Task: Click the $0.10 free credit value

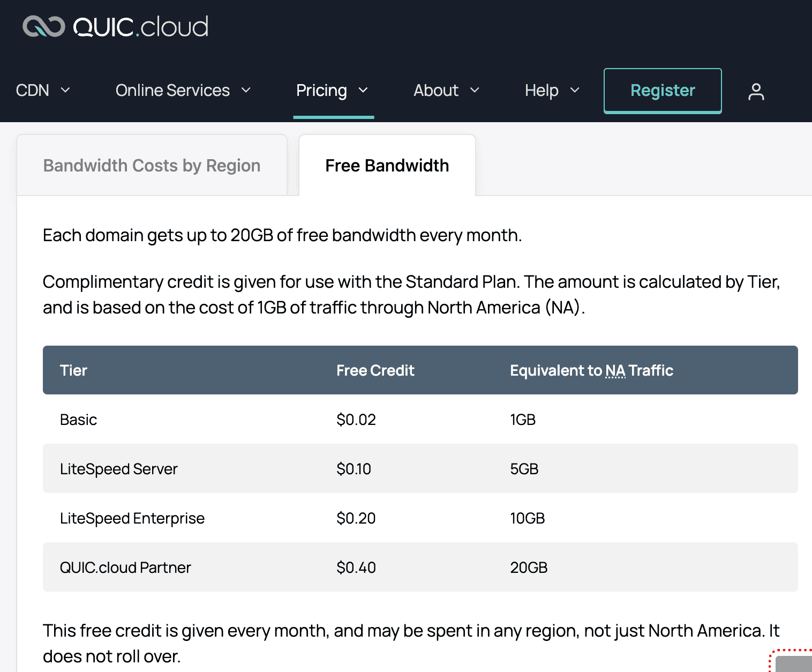Action: [354, 469]
